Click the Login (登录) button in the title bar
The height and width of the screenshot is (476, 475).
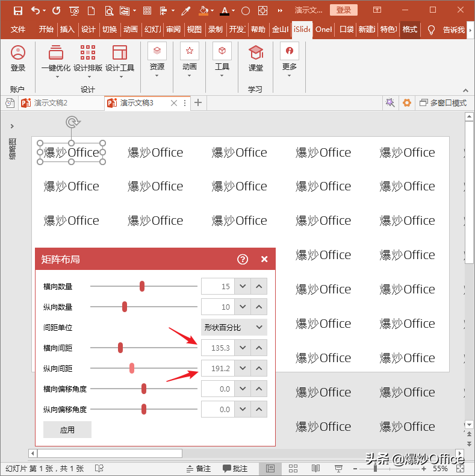pos(343,10)
